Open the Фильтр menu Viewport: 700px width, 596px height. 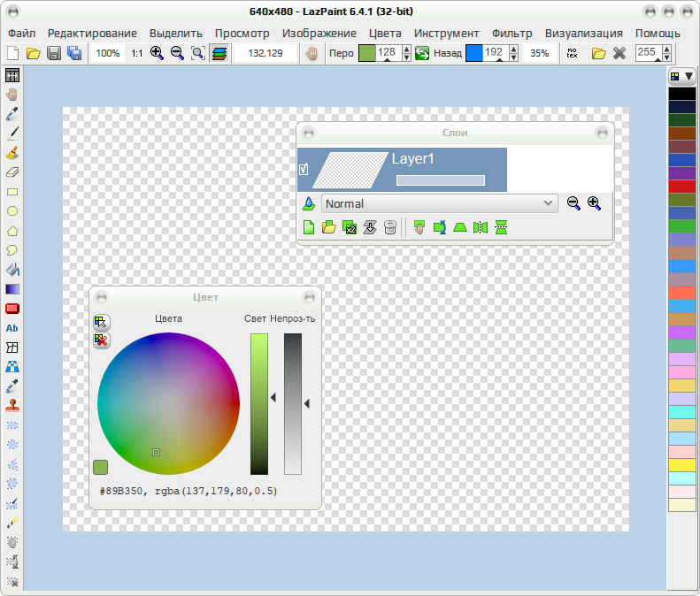pyautogui.click(x=512, y=34)
